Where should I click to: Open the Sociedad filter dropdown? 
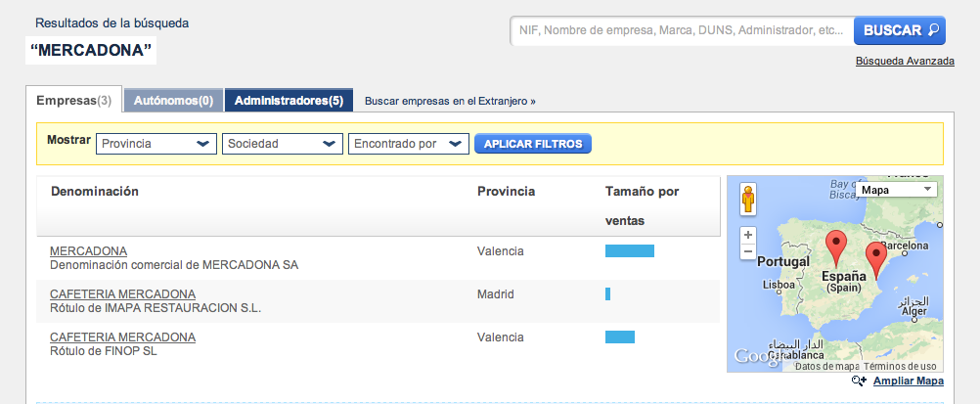tap(283, 144)
